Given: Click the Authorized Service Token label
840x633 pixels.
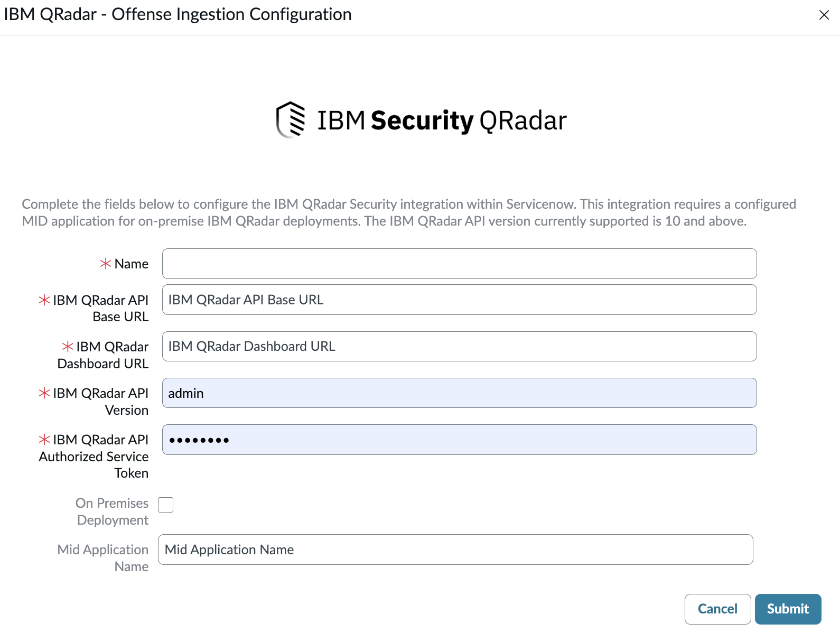Looking at the screenshot, I should pos(94,457).
